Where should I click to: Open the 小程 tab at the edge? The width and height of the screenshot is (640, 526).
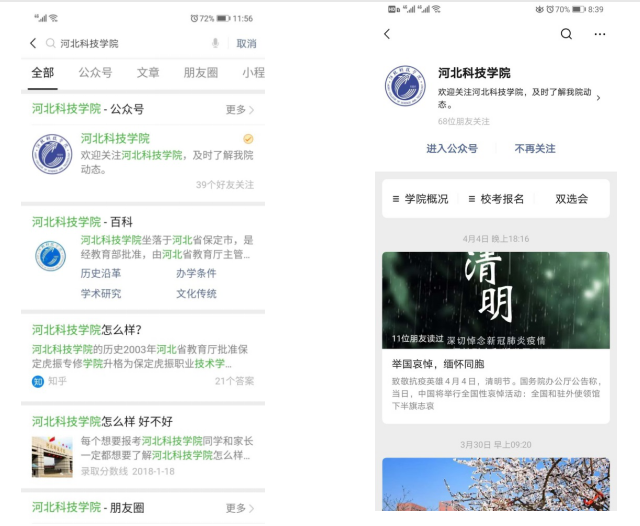(x=253, y=73)
